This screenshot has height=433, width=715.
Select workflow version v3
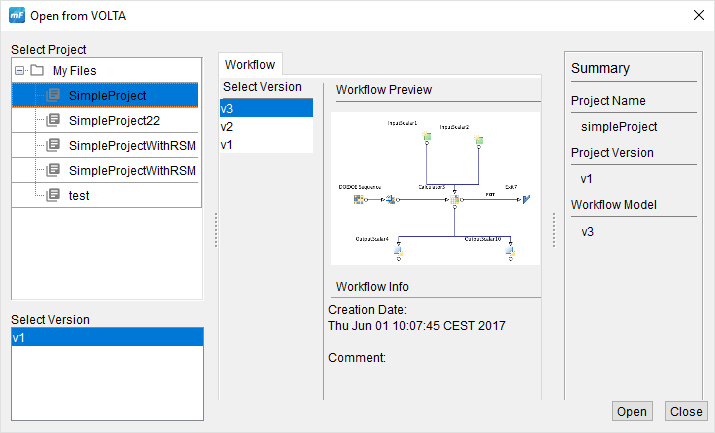(x=266, y=108)
